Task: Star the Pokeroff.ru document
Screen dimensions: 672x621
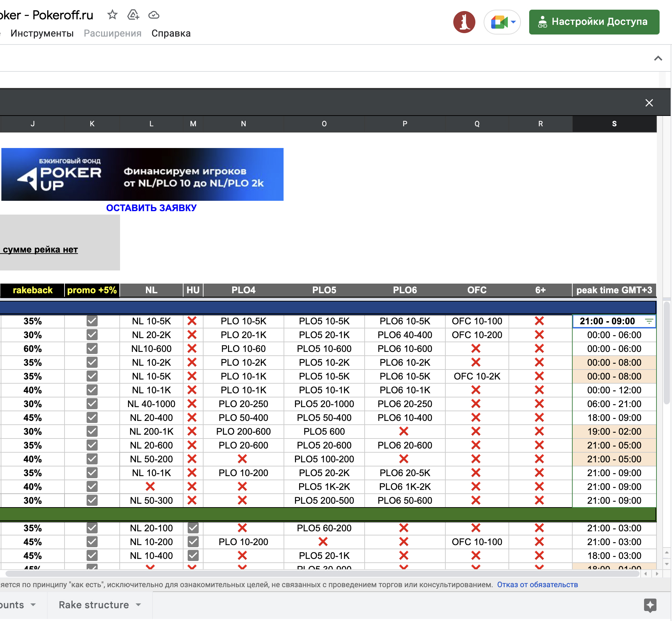Action: (x=112, y=15)
